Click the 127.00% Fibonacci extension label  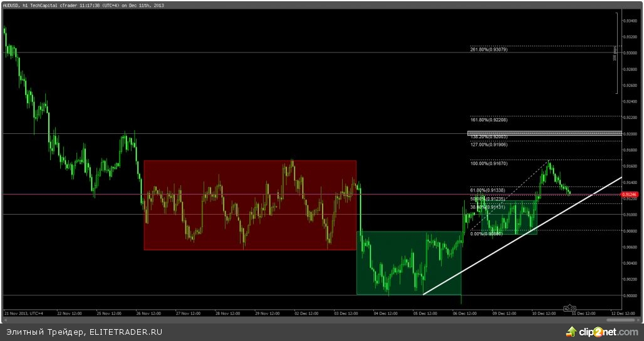point(488,145)
